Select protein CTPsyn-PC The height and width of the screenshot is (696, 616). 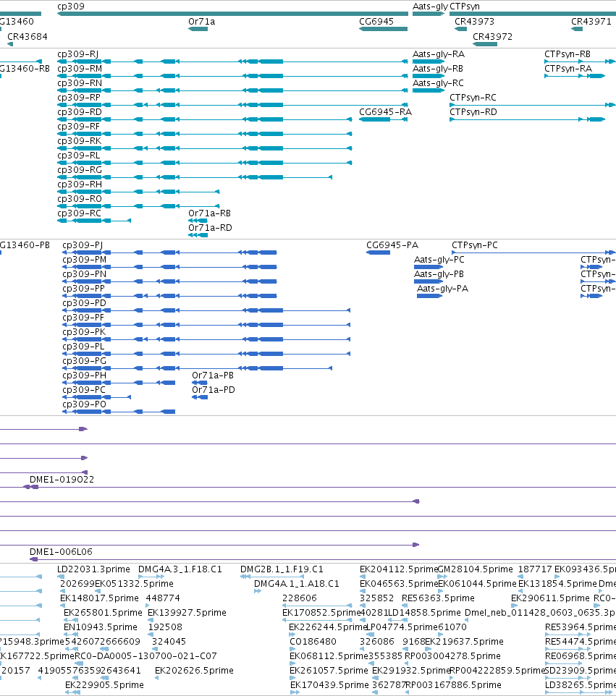475,245
